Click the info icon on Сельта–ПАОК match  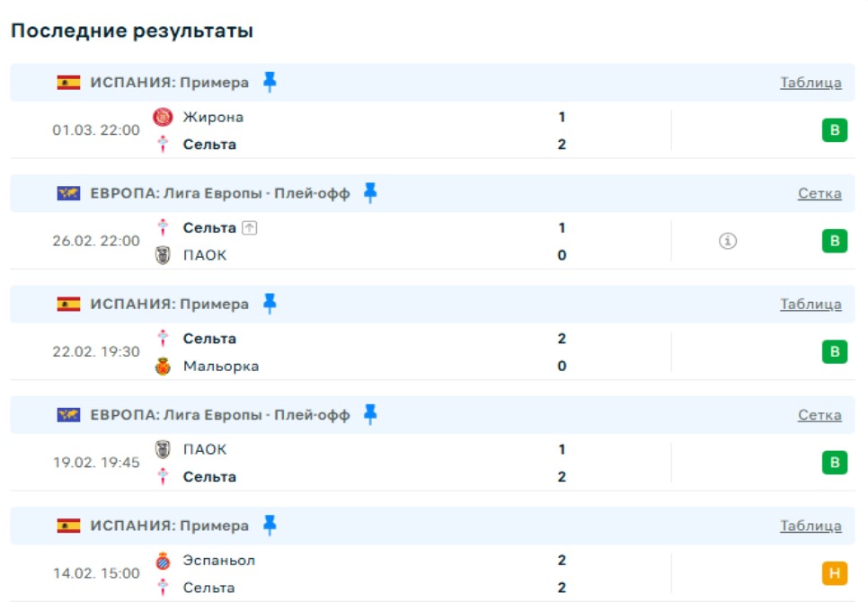click(x=728, y=241)
